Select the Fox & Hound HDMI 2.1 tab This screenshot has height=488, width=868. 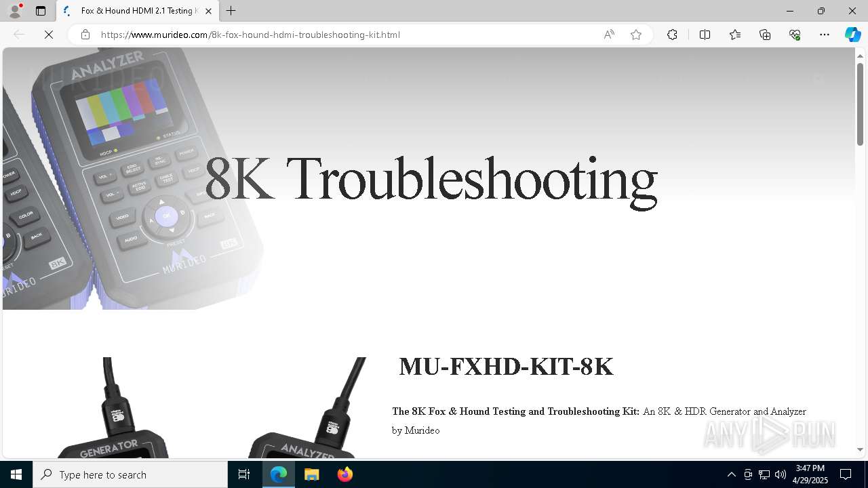tap(138, 11)
